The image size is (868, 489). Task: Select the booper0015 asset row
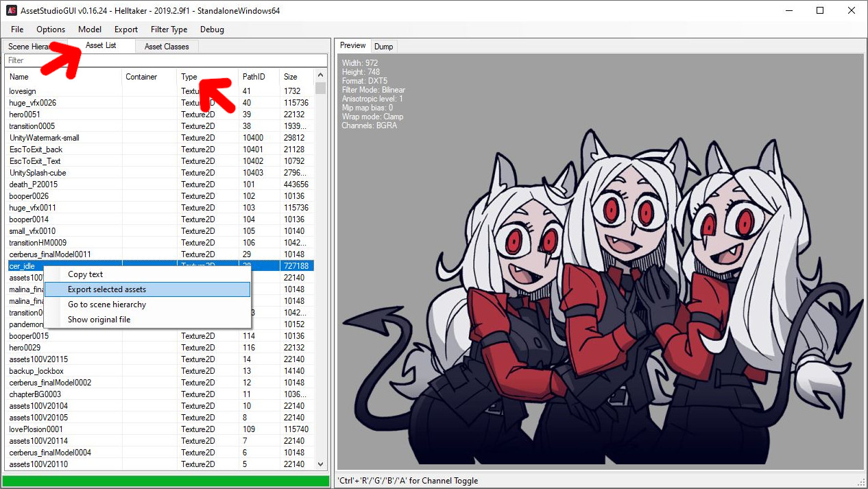pyautogui.click(x=160, y=336)
